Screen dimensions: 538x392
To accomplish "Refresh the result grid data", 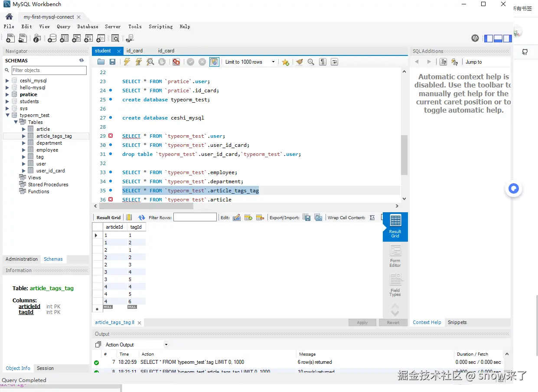I will (x=142, y=217).
